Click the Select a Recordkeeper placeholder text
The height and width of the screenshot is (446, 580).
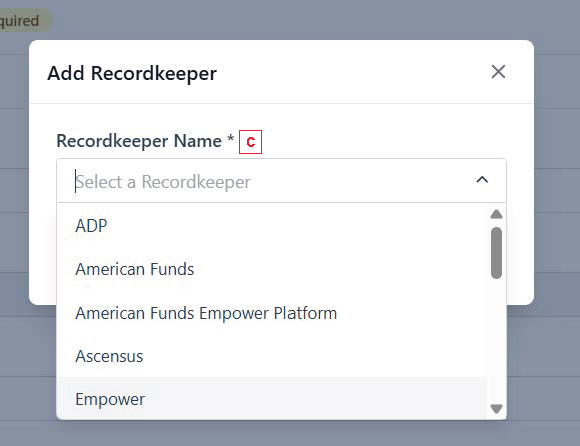pyautogui.click(x=163, y=182)
